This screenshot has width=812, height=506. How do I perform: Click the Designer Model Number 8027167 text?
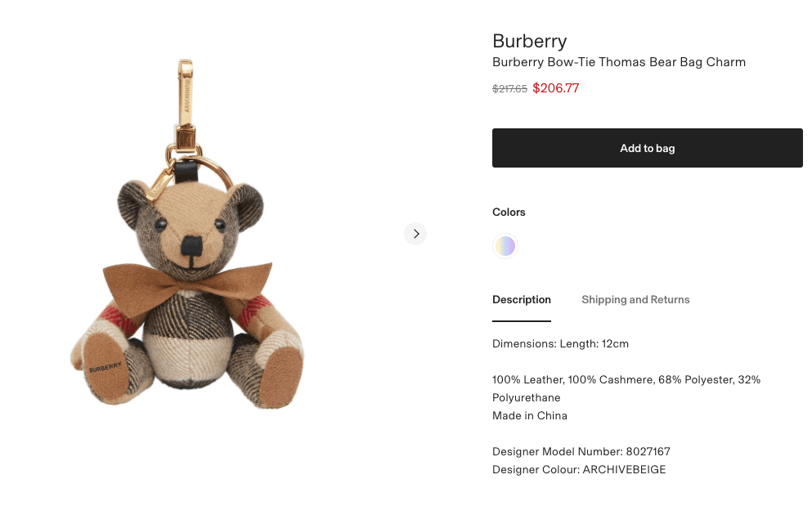pyautogui.click(x=581, y=451)
